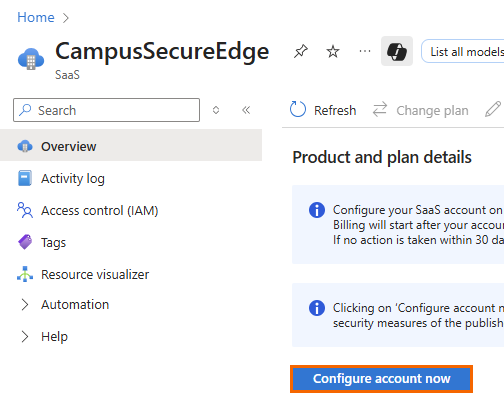Click the Change plan arrows icon

click(x=380, y=109)
